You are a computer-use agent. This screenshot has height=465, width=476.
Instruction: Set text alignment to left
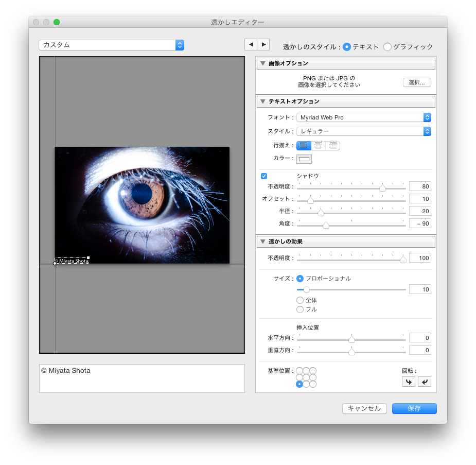[304, 146]
